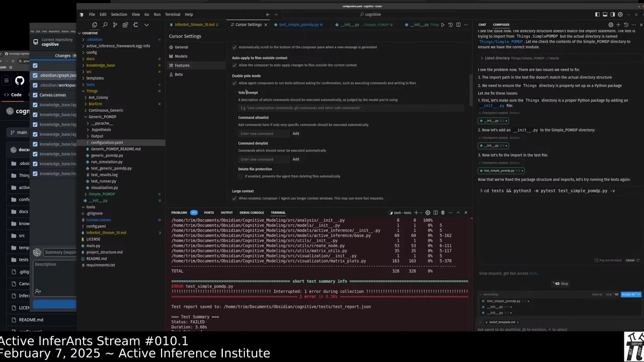644x362 pixels.
Task: Disable the yolo mode checkbox
Action: [x=234, y=83]
